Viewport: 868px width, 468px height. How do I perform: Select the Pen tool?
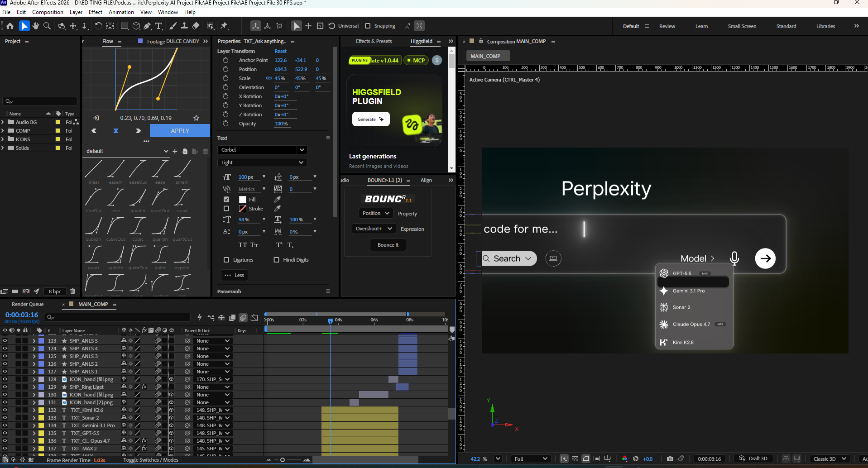(x=147, y=26)
